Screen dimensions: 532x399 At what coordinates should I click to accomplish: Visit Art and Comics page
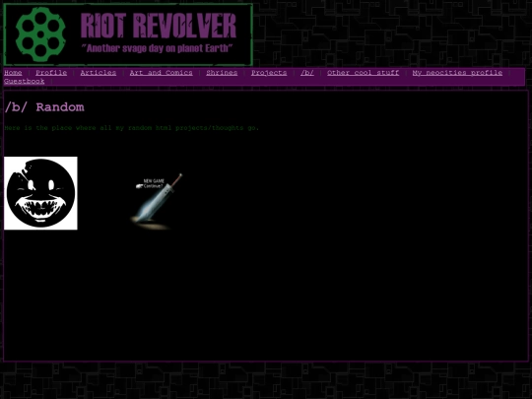pyautogui.click(x=162, y=73)
